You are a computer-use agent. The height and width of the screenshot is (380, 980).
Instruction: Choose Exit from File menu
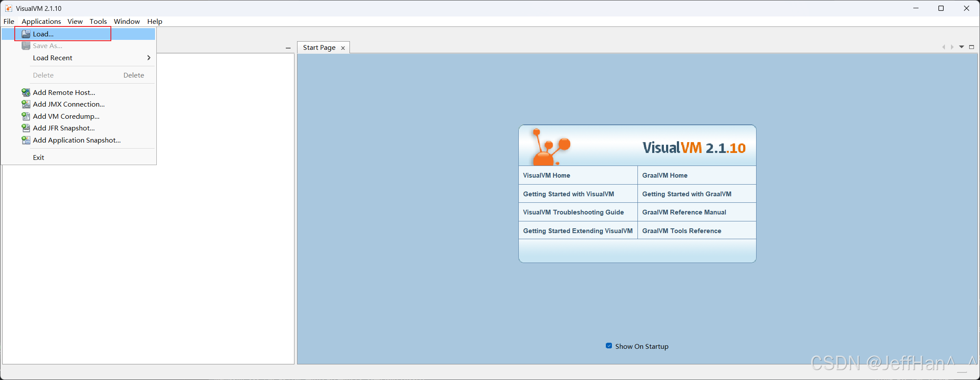pyautogui.click(x=78, y=157)
